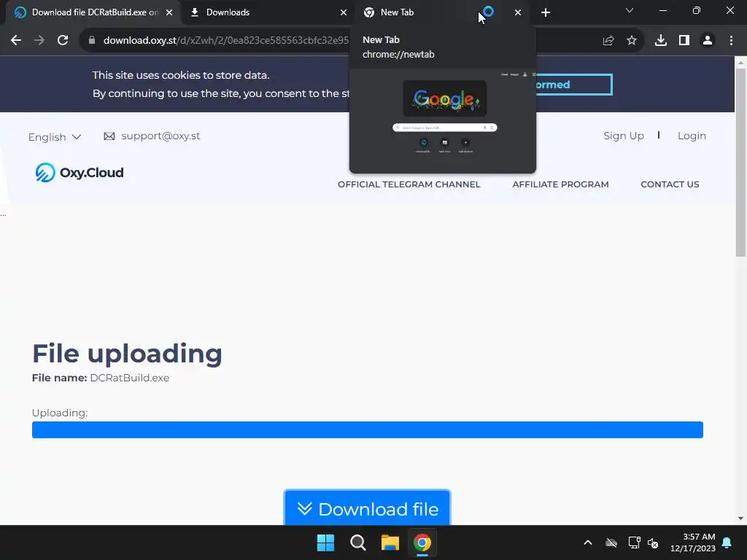Image resolution: width=747 pixels, height=560 pixels.
Task: Close the New Tab tab
Action: pyautogui.click(x=518, y=12)
